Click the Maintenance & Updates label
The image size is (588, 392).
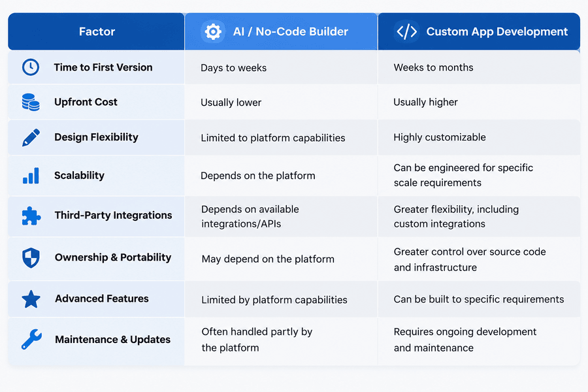113,340
